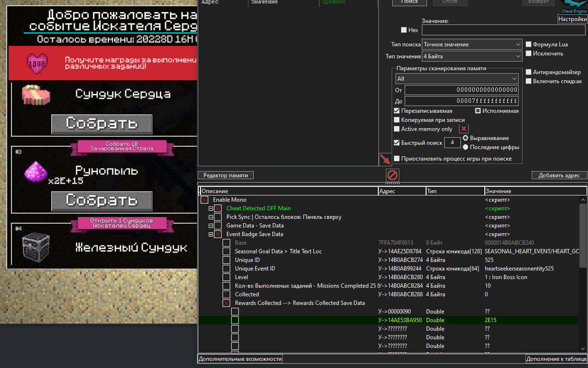Click the red arrow icon to copy found addresses
This screenshot has height=368, width=588.
(x=385, y=159)
